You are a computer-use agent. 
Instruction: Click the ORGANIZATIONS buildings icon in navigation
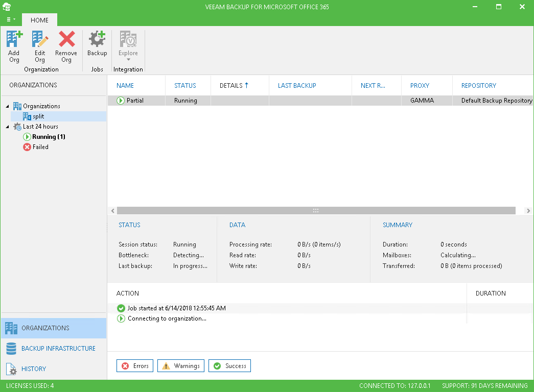[x=11, y=328]
